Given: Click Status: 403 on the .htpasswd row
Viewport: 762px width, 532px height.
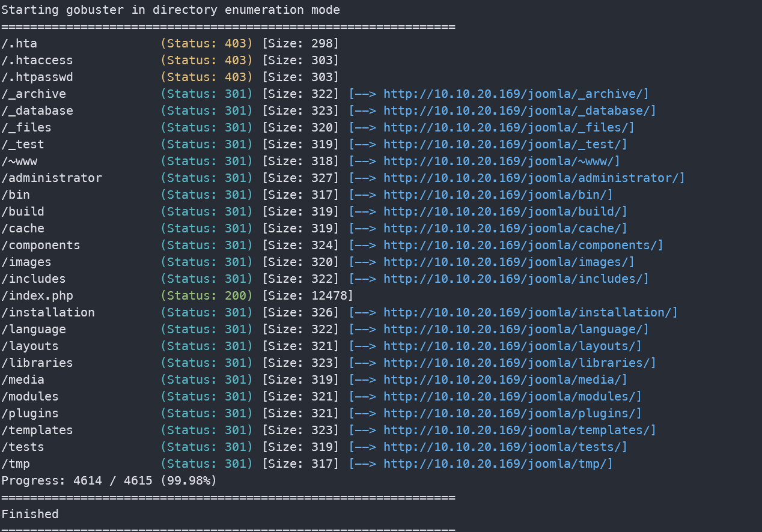Looking at the screenshot, I should [x=207, y=77].
